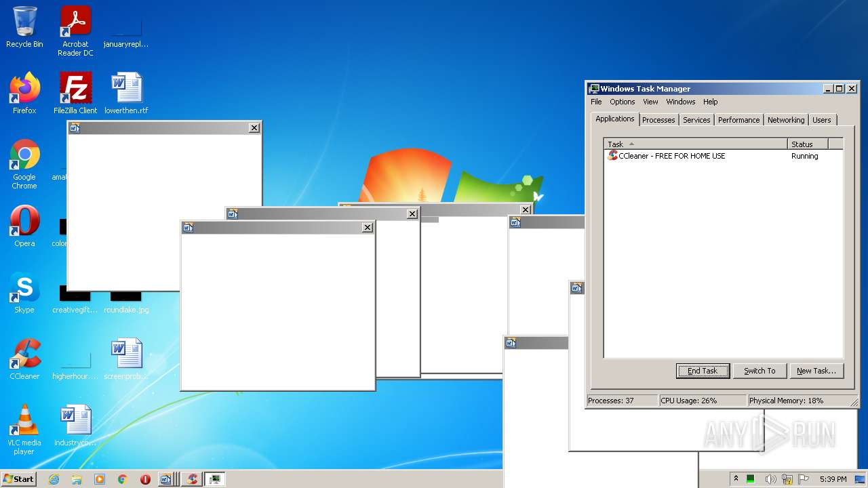Open the Action Center flag icon
Screen dimensions: 868x488
click(804, 479)
